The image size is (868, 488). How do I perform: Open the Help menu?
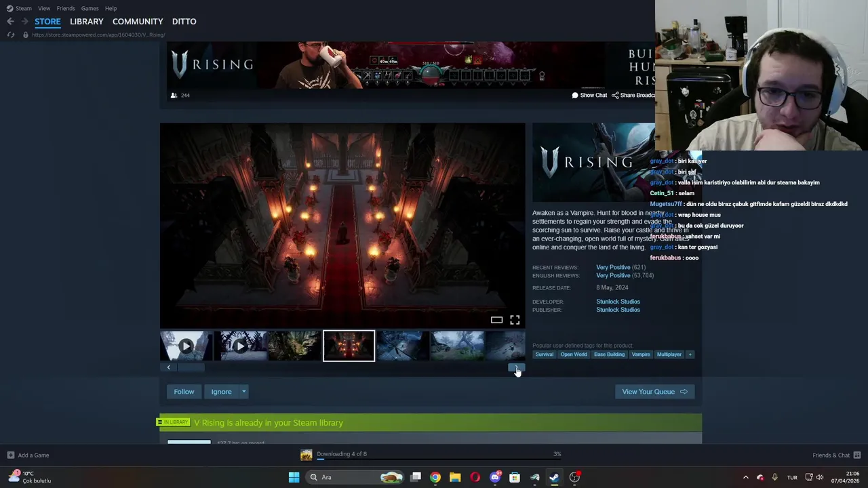(x=111, y=8)
